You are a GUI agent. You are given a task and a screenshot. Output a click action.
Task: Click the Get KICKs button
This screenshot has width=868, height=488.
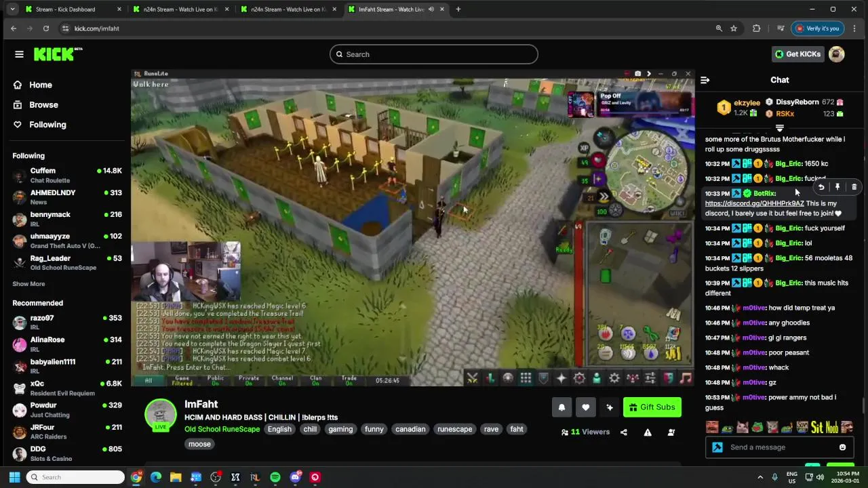(798, 54)
